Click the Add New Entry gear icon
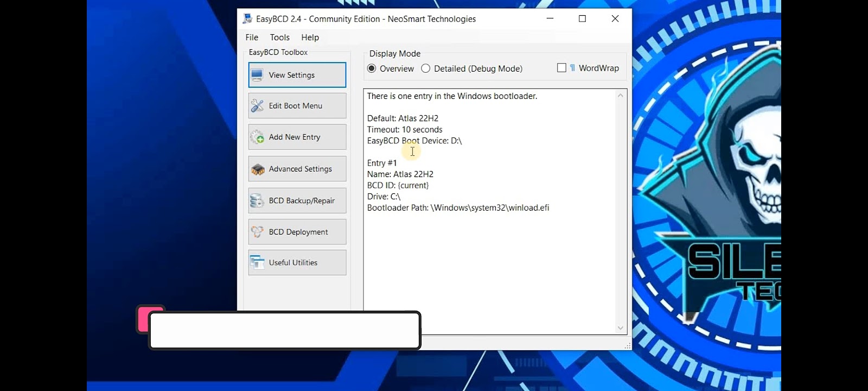This screenshot has height=391, width=868. pos(257,137)
